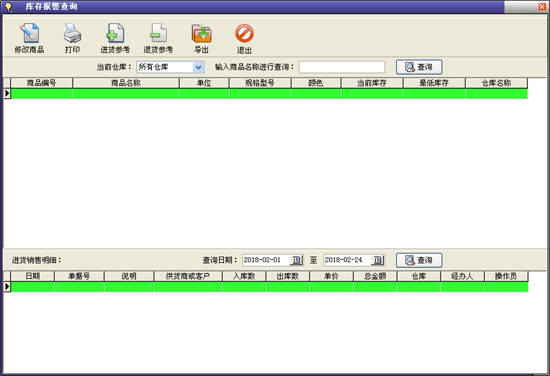Click the 日期 column header
Screen dimensions: 550x376
tap(33, 276)
